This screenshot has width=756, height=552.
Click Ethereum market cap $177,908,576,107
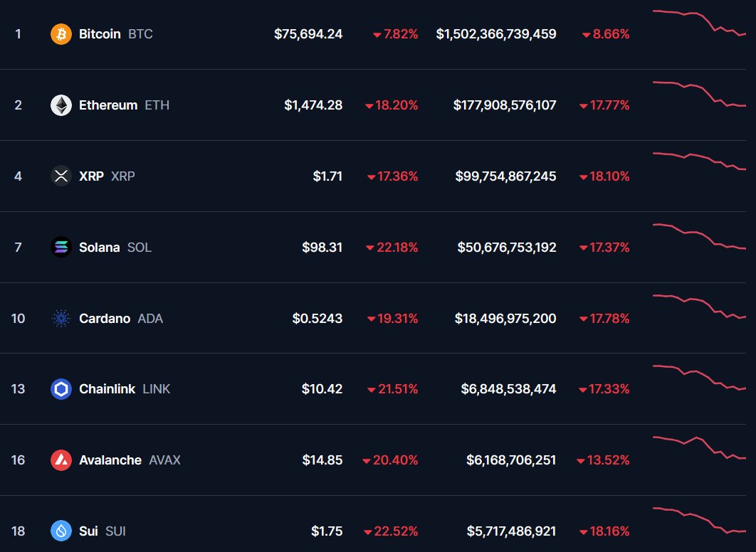click(505, 105)
